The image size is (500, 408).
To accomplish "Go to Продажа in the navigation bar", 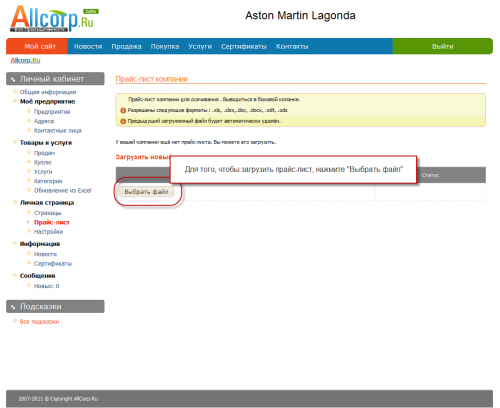I will 126,46.
